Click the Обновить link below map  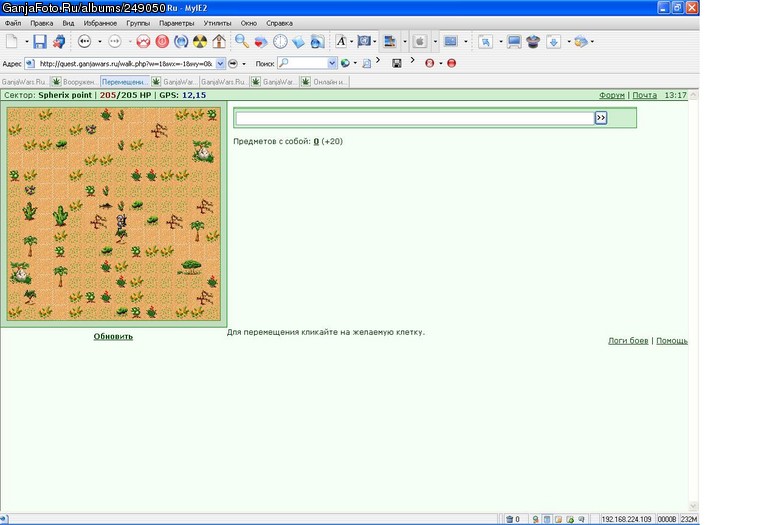(x=113, y=336)
